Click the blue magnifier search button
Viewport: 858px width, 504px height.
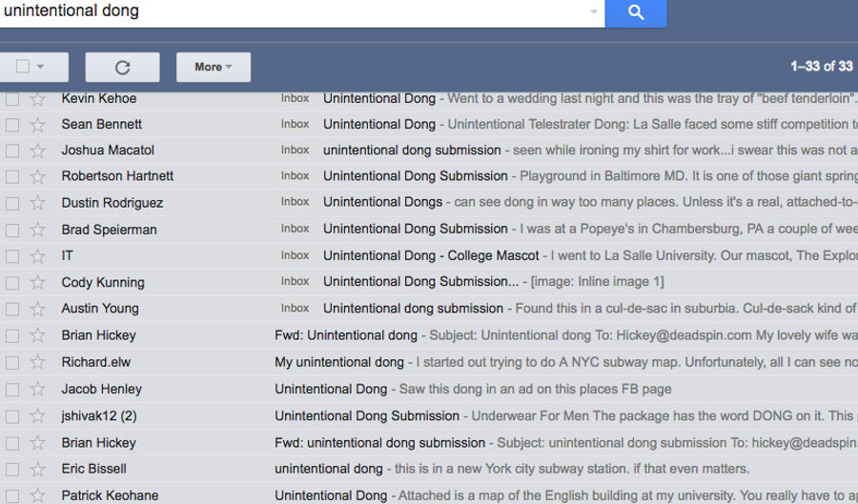click(x=636, y=12)
